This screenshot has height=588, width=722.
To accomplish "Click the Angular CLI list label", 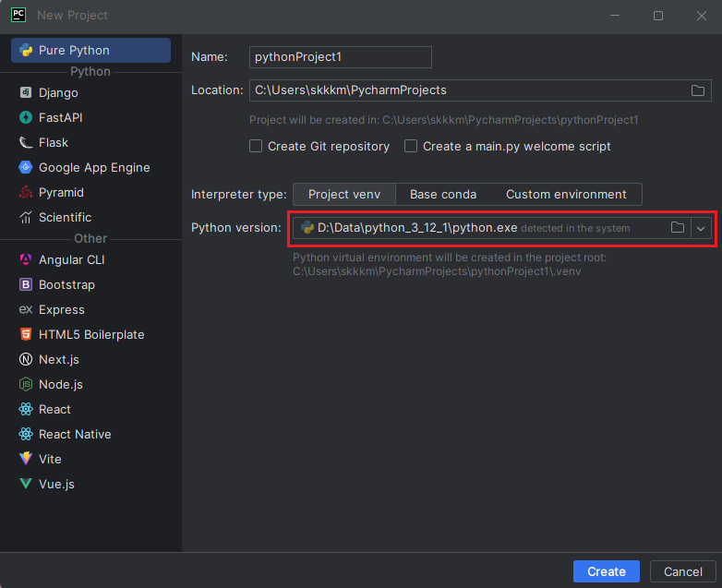I will click(x=72, y=260).
